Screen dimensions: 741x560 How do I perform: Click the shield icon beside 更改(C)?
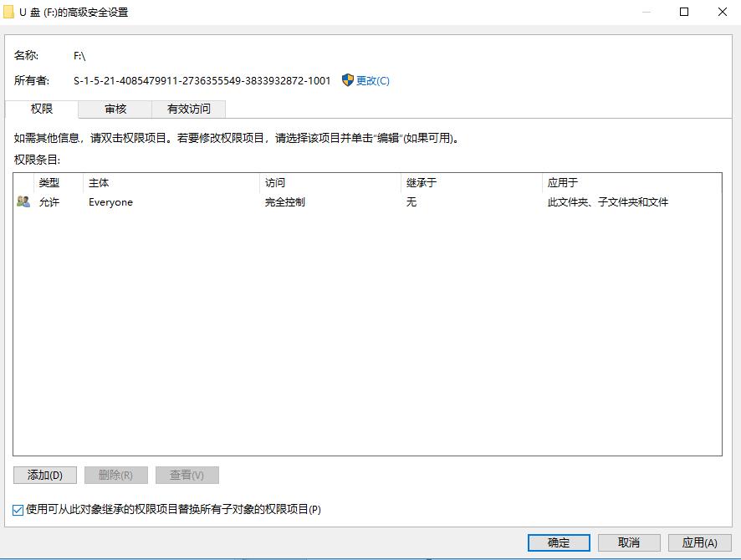tap(345, 80)
